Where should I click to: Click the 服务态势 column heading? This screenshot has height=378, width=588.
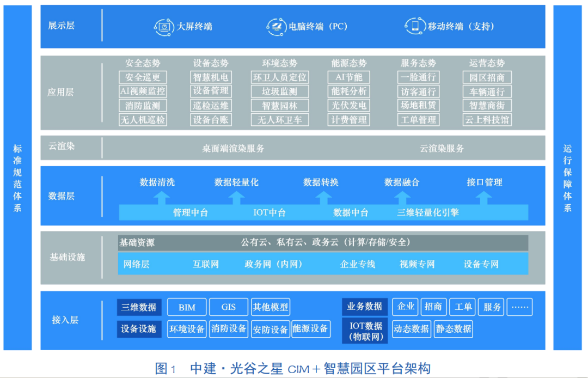pos(418,63)
